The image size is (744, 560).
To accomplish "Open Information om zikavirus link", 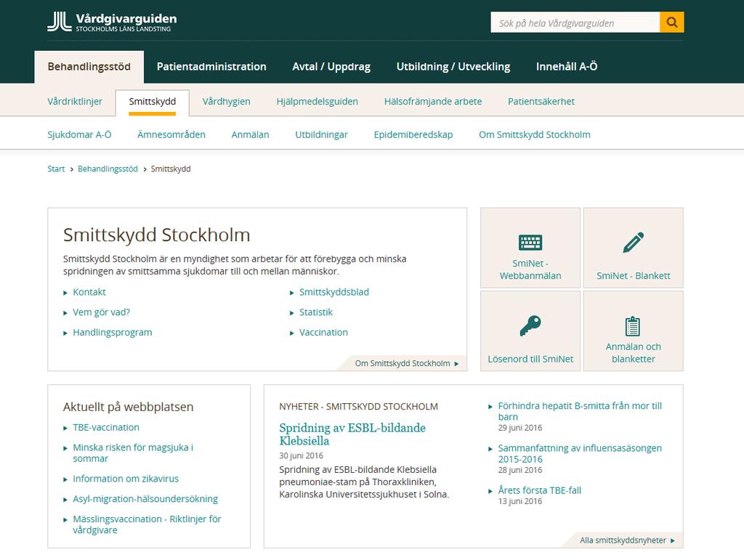I will click(126, 479).
